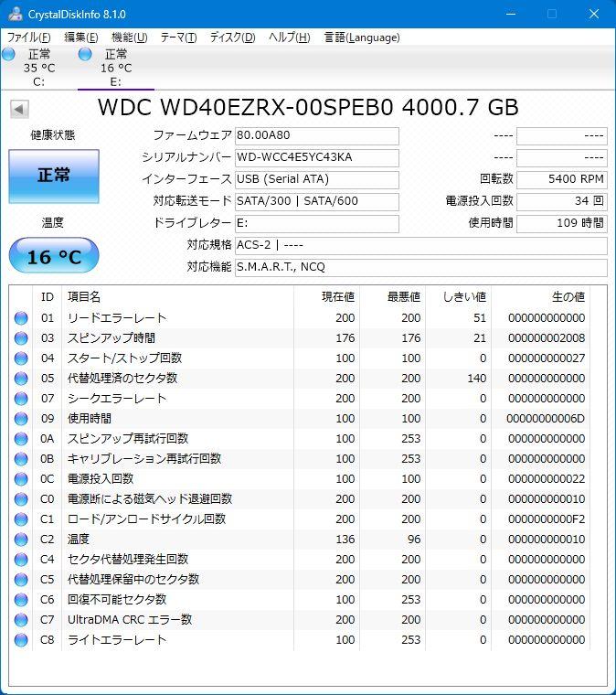Click the status icon for ロード/アンロードサイクル回数
The width and height of the screenshot is (616, 695).
(x=21, y=519)
